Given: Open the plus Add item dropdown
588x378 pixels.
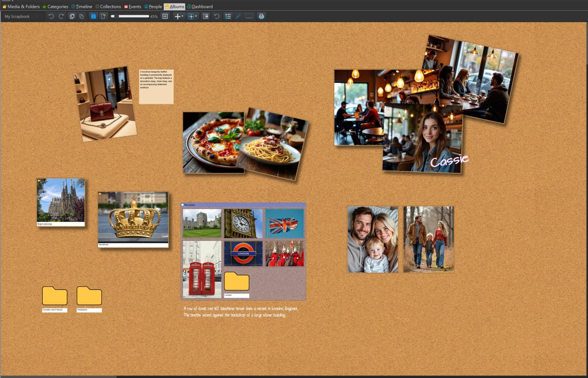Looking at the screenshot, I should pos(179,16).
